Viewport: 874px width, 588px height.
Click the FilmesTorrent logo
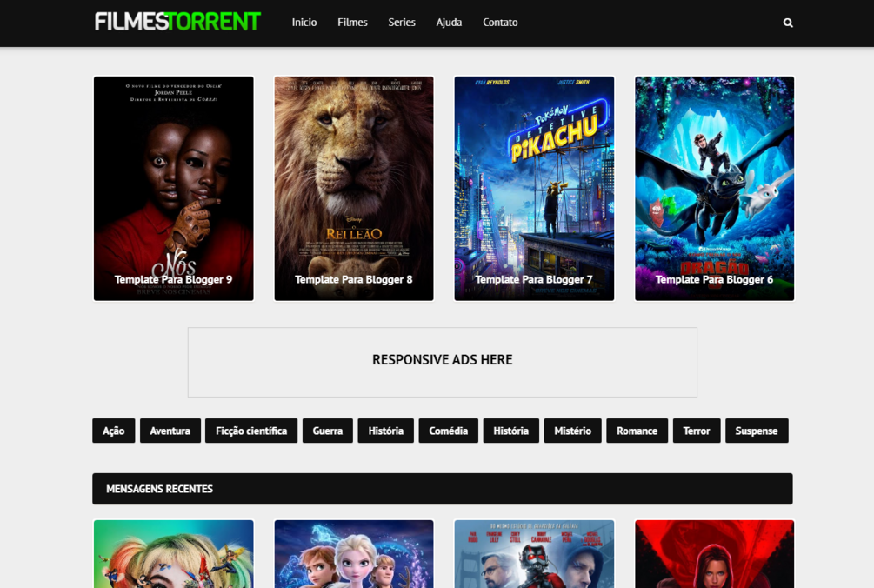[x=177, y=22]
